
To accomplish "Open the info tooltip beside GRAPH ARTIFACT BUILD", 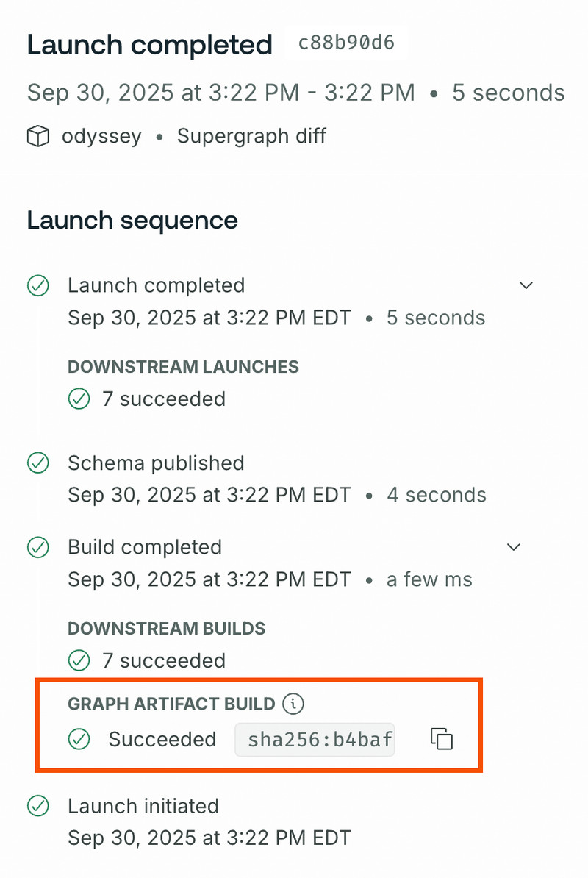I will click(x=293, y=704).
